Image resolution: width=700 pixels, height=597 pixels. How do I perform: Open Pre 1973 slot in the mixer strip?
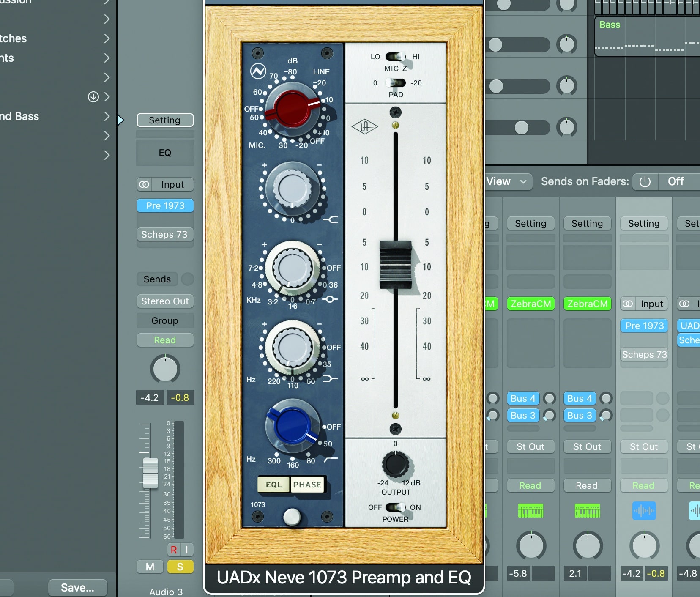click(644, 326)
